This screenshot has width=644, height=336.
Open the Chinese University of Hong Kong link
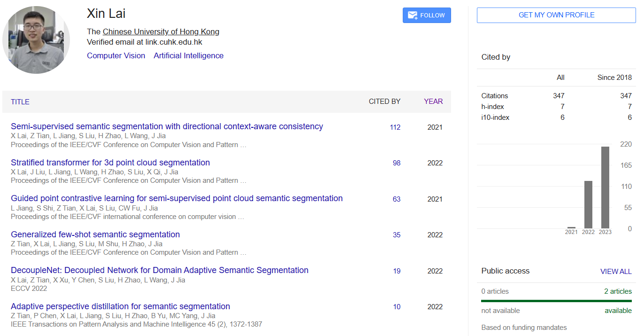point(161,31)
